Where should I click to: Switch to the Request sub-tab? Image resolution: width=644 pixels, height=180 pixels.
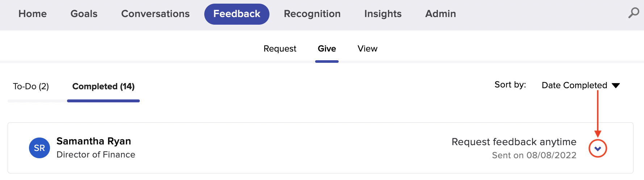pyautogui.click(x=280, y=49)
